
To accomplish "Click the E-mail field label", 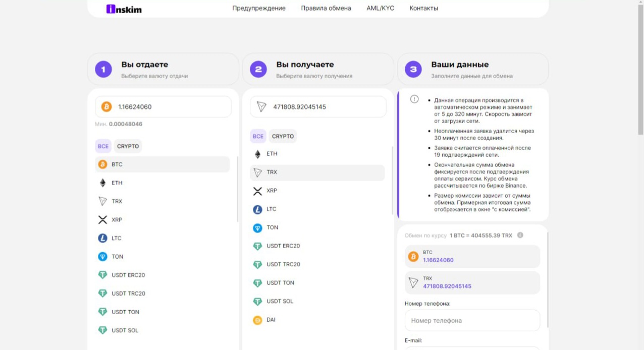I will tap(413, 340).
